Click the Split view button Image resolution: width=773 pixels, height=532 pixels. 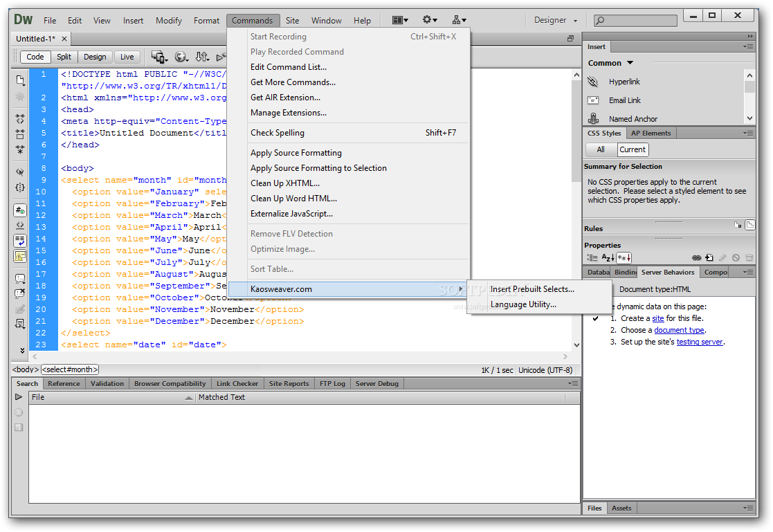pyautogui.click(x=64, y=57)
